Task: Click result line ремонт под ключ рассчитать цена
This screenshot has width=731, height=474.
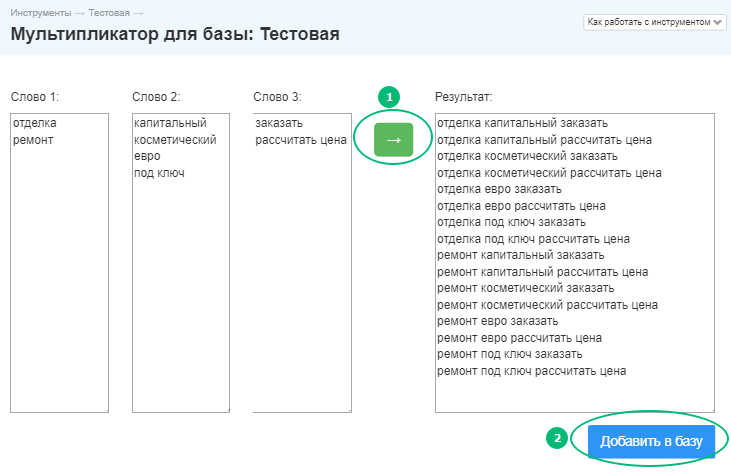Action: (532, 371)
